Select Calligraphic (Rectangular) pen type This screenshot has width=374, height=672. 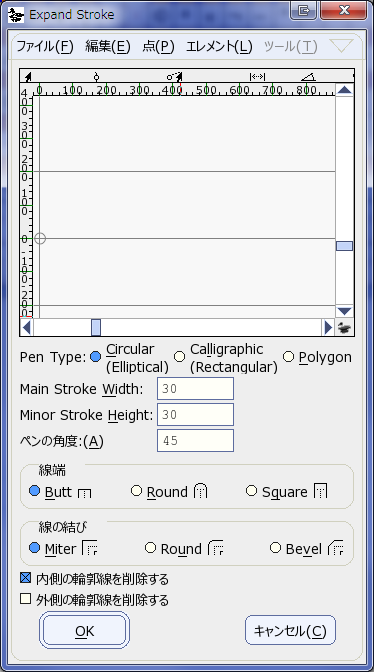[180, 357]
